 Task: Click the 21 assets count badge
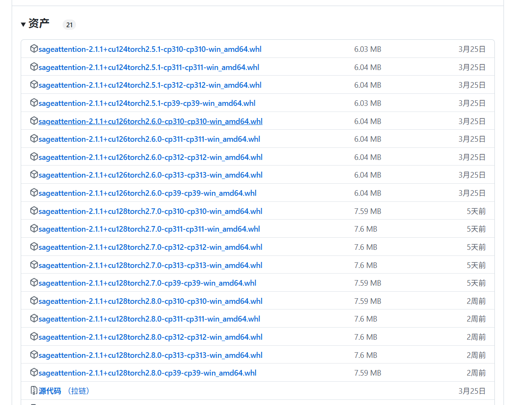point(69,25)
